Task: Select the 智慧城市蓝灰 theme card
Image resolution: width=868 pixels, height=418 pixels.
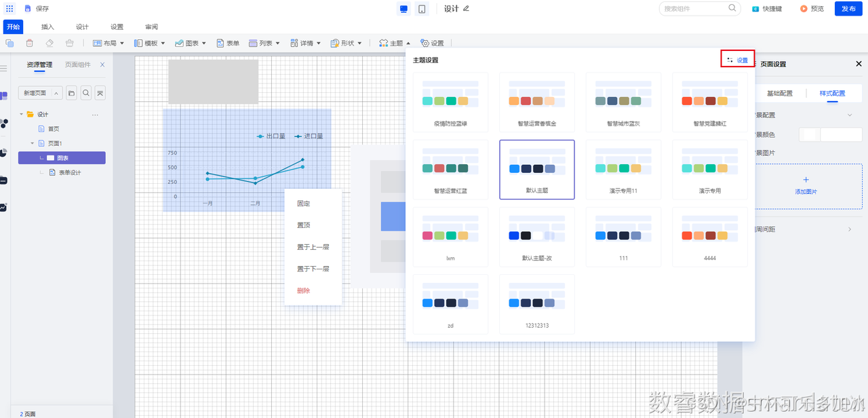Action: [x=623, y=102]
